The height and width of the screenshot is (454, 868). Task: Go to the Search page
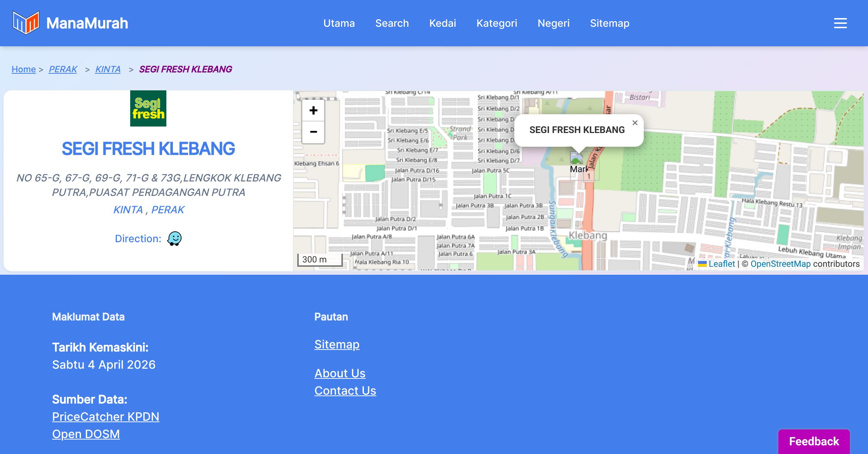(392, 23)
